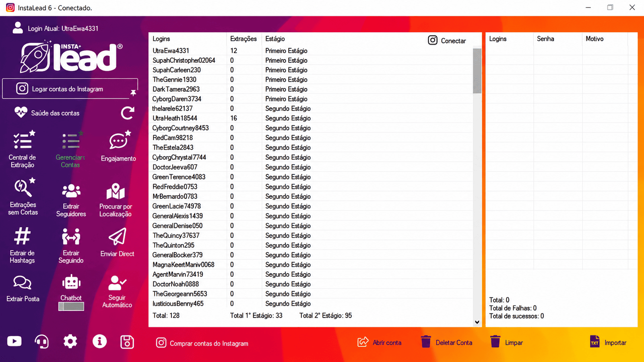Refresh account health with circular arrow
This screenshot has width=644, height=362.
pyautogui.click(x=128, y=113)
